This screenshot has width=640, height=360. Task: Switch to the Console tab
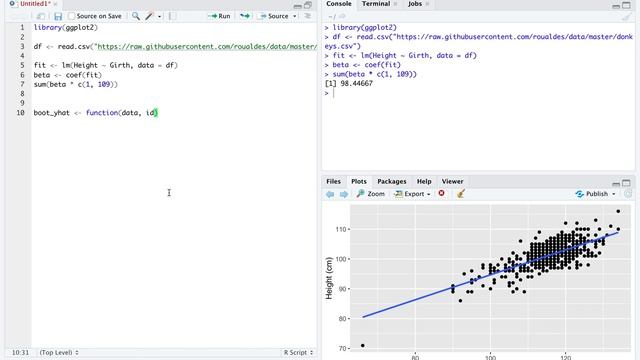tap(338, 4)
